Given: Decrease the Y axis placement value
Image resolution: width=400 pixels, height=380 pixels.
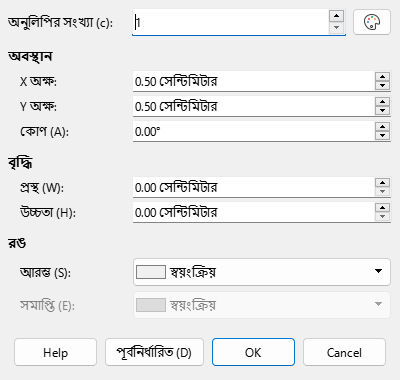Looking at the screenshot, I should tap(382, 111).
